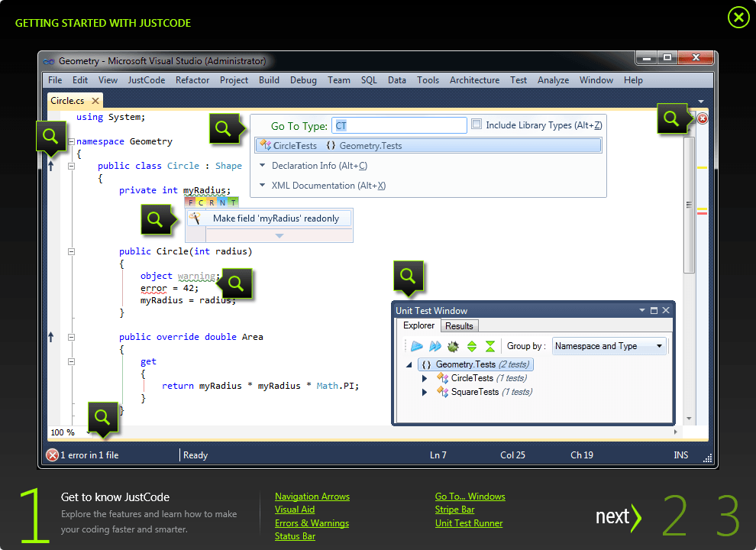This screenshot has width=756, height=550.
Task: Click the Stripe Bar link
Action: [454, 510]
